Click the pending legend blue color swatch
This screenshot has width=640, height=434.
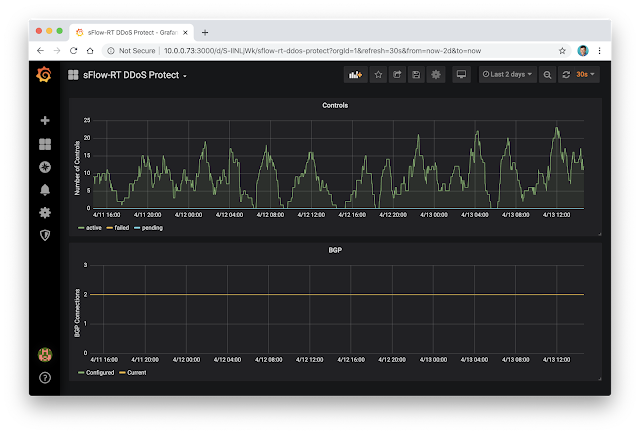137,228
